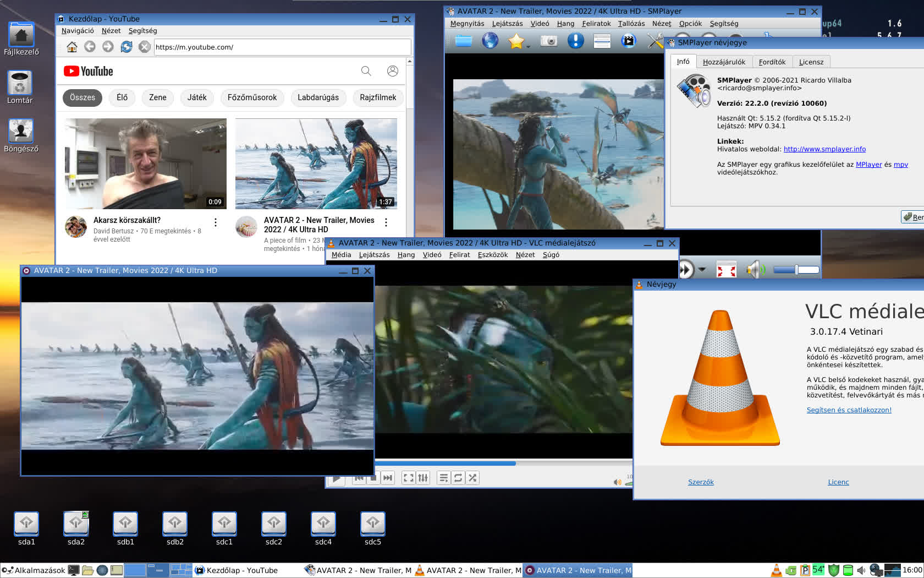Click the browser forward arrow icon
Image resolution: width=924 pixels, height=578 pixels.
(x=108, y=47)
